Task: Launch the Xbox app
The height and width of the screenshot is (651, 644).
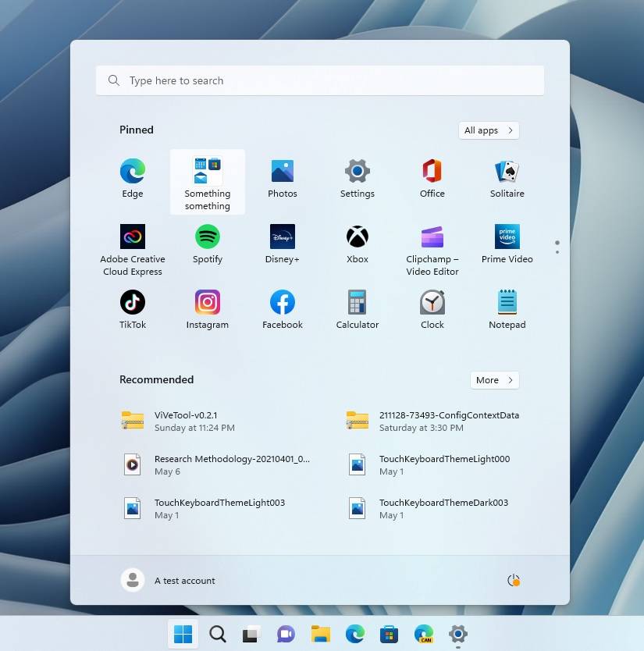Action: tap(357, 243)
